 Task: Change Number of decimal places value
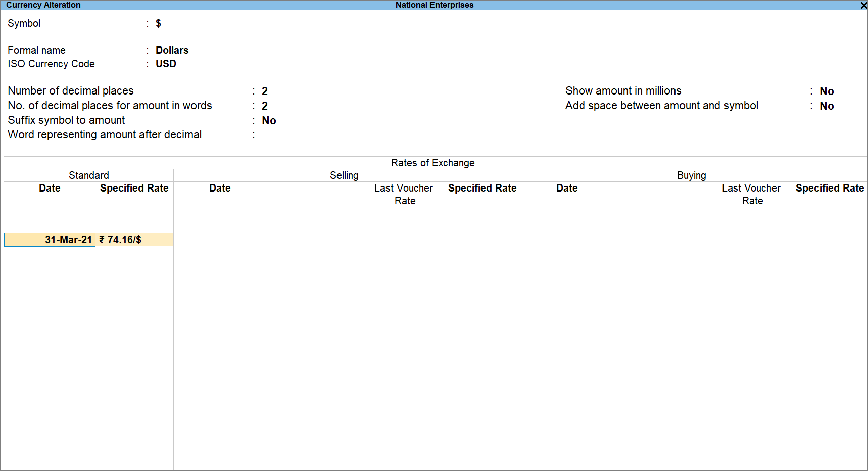[264, 91]
